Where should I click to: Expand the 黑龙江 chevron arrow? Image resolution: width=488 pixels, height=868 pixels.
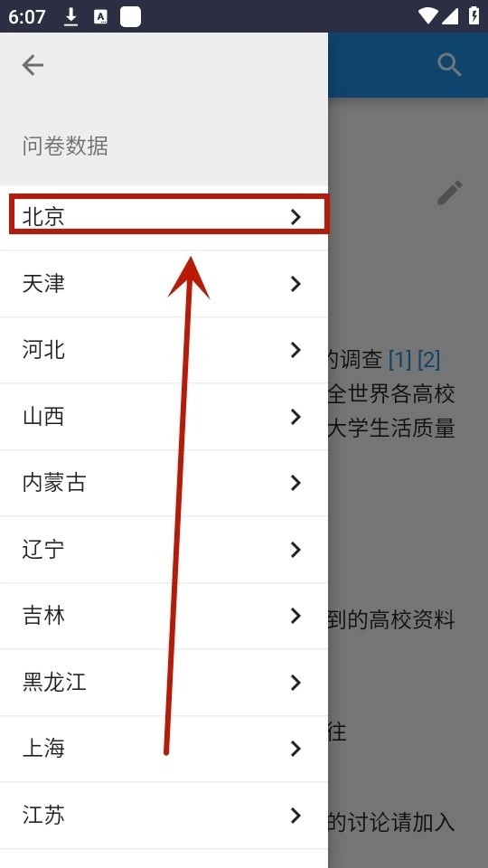pos(296,683)
